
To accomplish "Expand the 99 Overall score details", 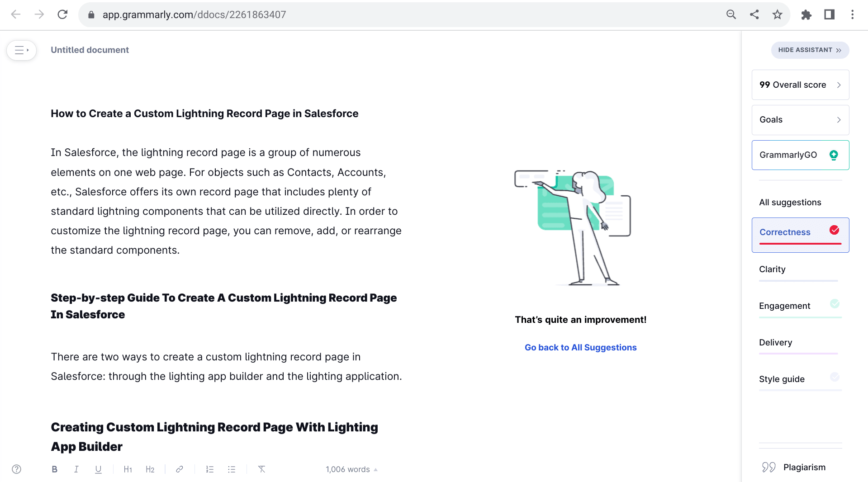I will (x=800, y=85).
